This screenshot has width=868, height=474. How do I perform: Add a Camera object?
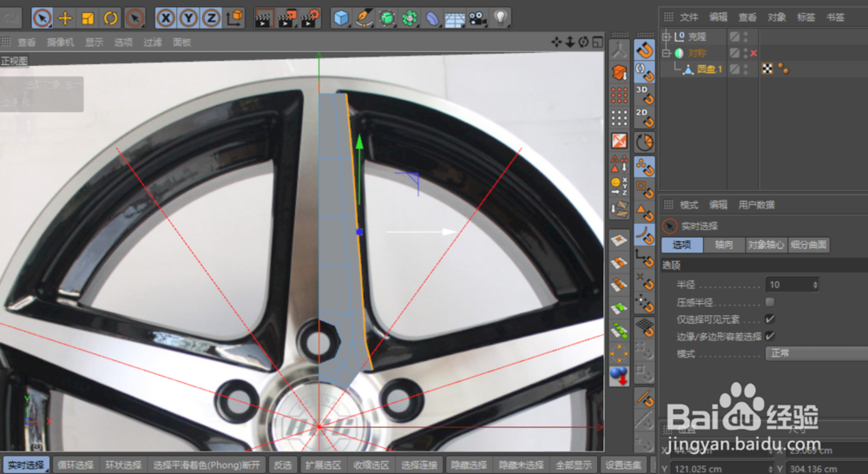pos(477,18)
